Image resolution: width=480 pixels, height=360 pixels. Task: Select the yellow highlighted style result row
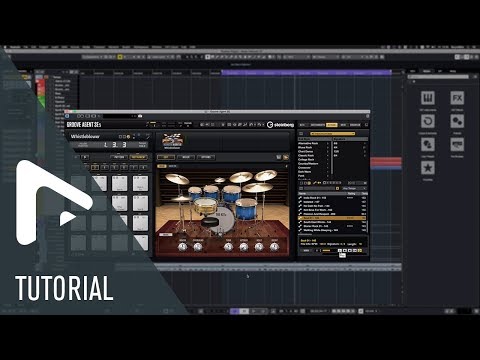[x=332, y=218]
